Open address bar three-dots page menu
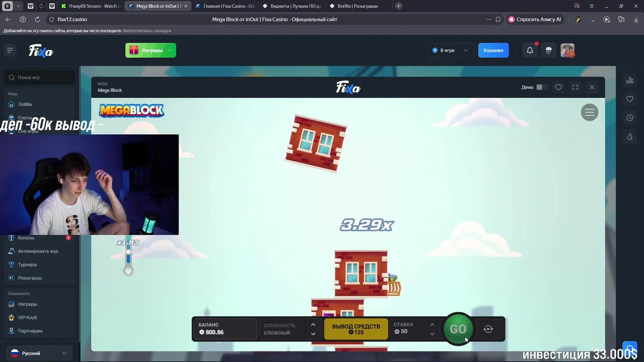 point(488,20)
